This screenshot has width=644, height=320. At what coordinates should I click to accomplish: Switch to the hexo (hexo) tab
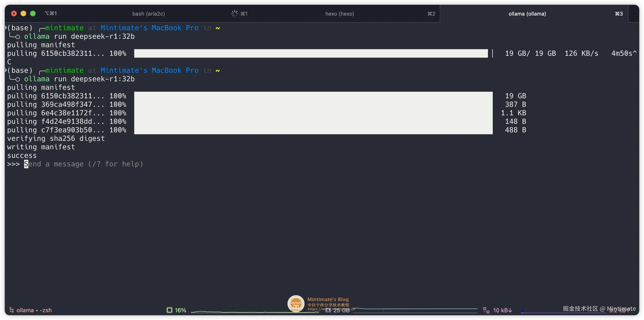tap(339, 13)
